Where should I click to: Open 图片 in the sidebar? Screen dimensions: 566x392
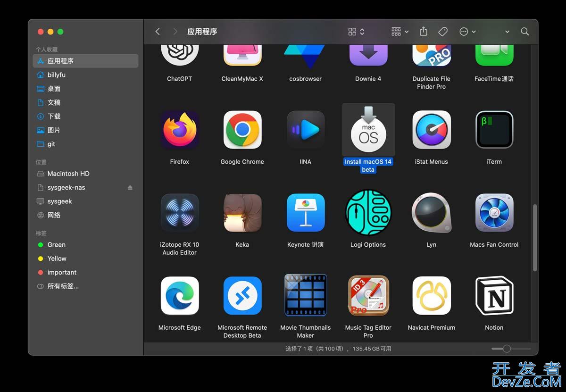tap(85, 130)
